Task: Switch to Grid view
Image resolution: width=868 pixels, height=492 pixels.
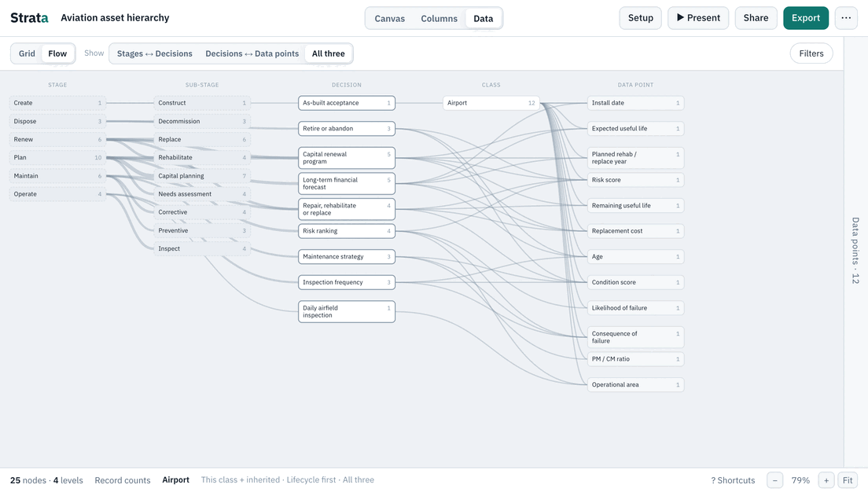Action: [x=27, y=53]
